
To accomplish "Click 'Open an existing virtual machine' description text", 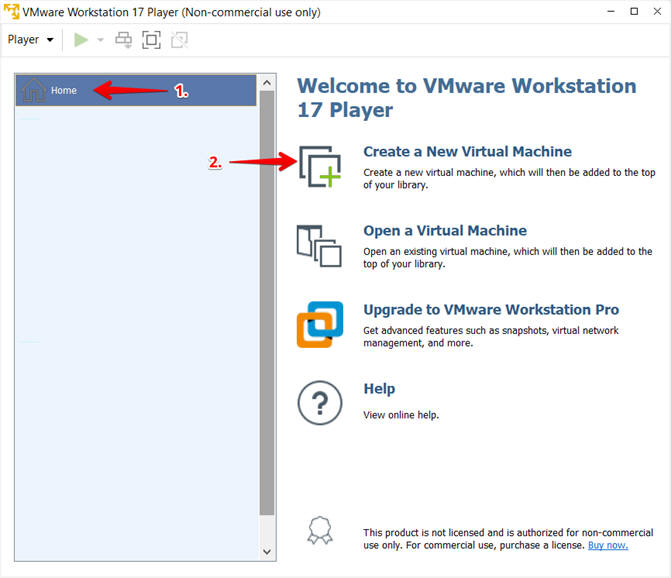I will click(508, 258).
